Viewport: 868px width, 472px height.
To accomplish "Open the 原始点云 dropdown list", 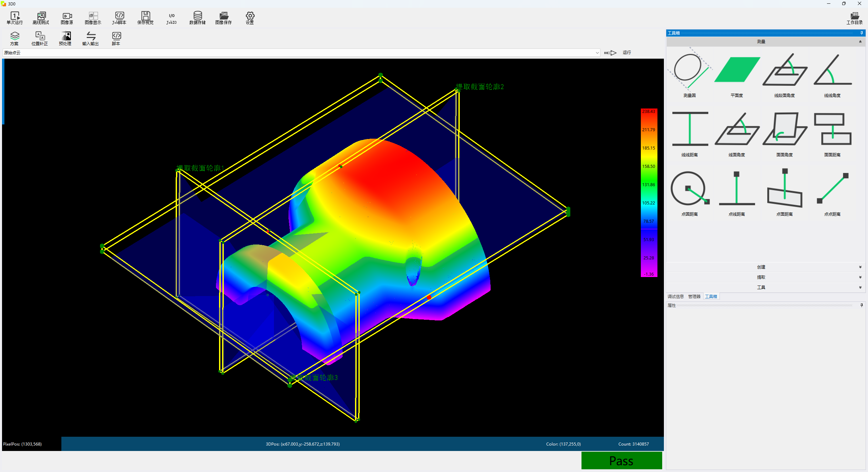I will [x=597, y=53].
